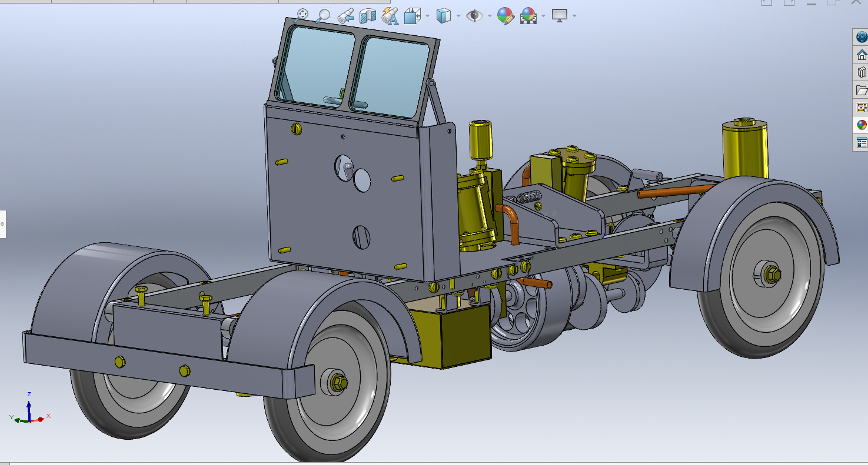Toggle the Section View tool

368,15
